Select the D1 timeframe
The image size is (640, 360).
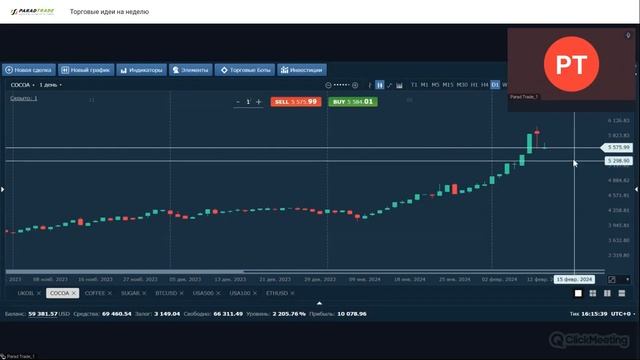(x=495, y=84)
